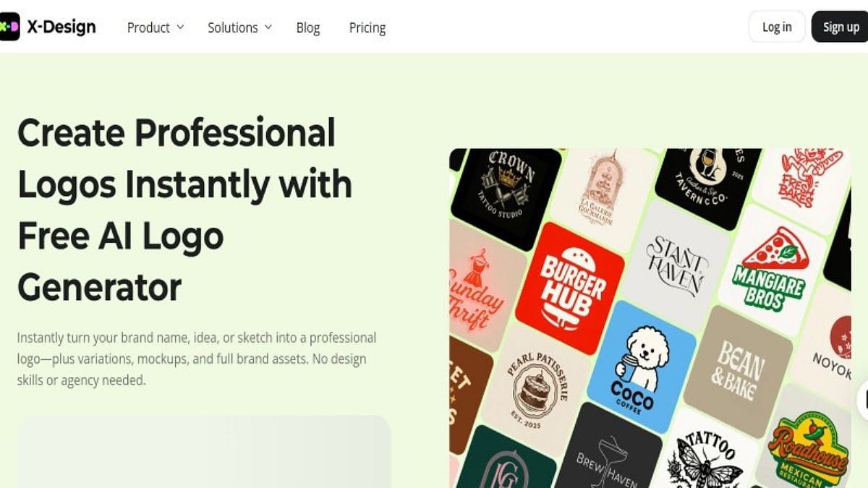Screen dimensions: 868x488
Task: Open the Product dropdown menu
Action: coord(156,27)
